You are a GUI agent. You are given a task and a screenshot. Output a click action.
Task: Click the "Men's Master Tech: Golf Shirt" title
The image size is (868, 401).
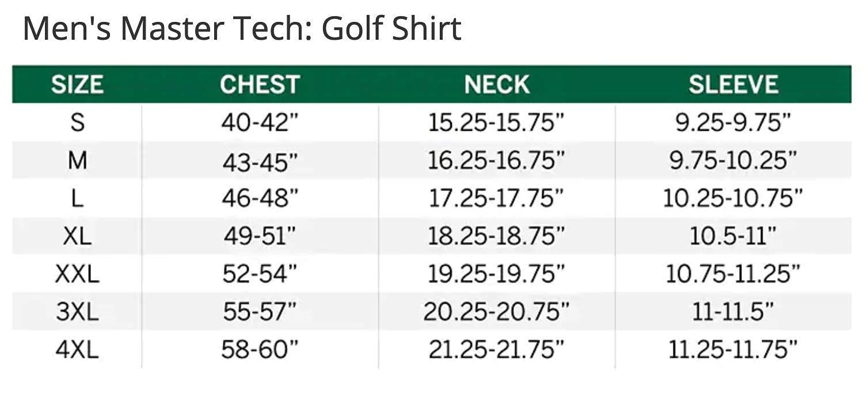[x=242, y=29]
